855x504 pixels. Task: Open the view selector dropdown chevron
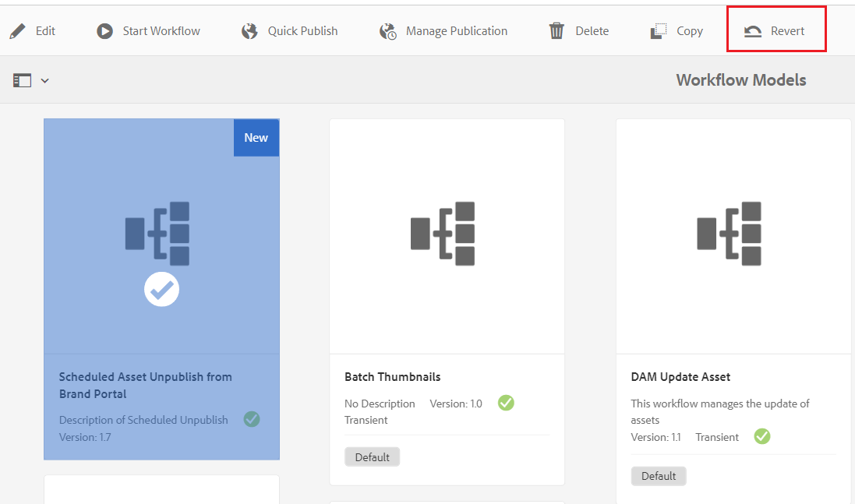[x=44, y=79]
